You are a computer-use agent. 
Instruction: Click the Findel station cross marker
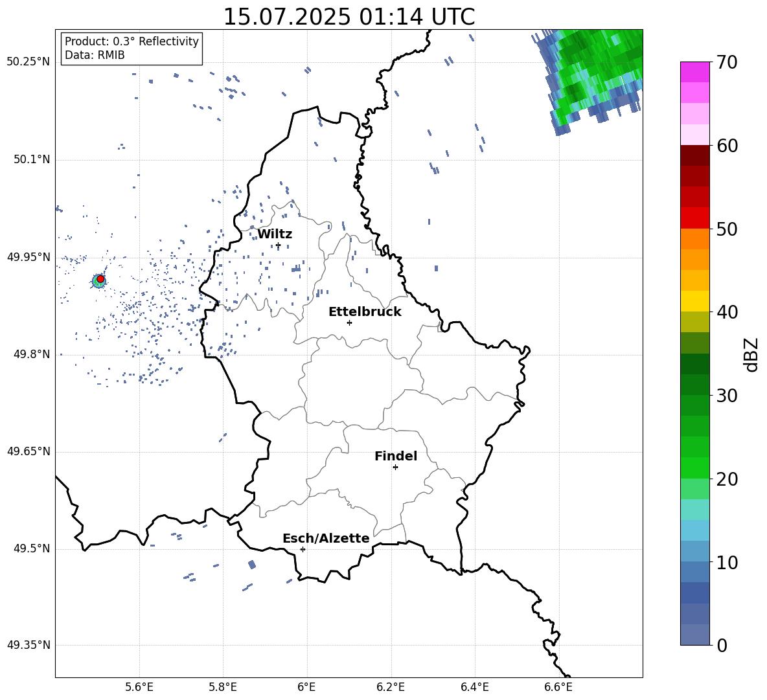coord(395,468)
